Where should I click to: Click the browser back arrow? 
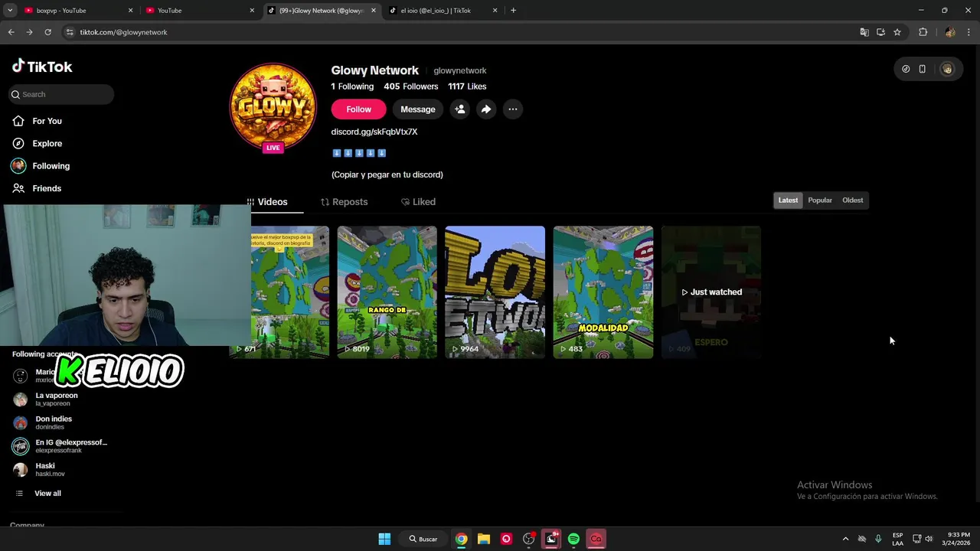[11, 32]
